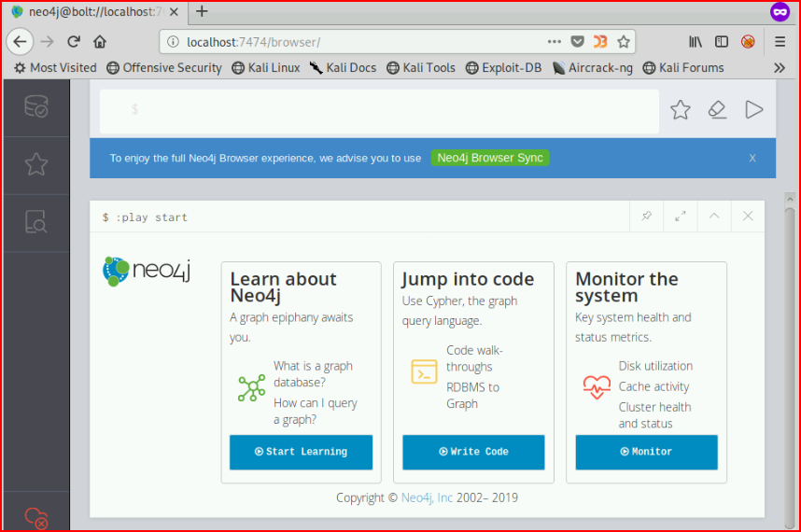Open Cloud Sync icon at sidebar bottom

pyautogui.click(x=36, y=518)
